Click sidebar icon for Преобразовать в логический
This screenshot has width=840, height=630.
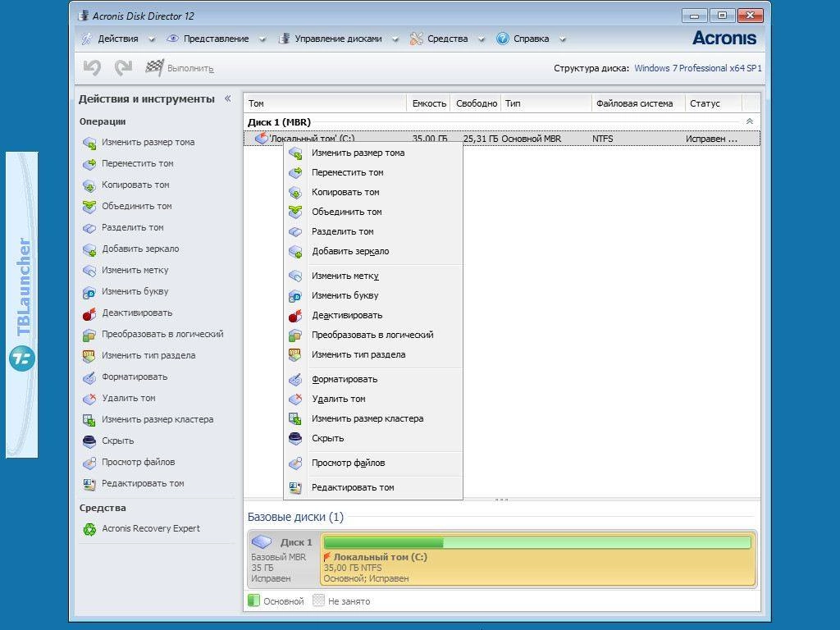[x=89, y=335]
